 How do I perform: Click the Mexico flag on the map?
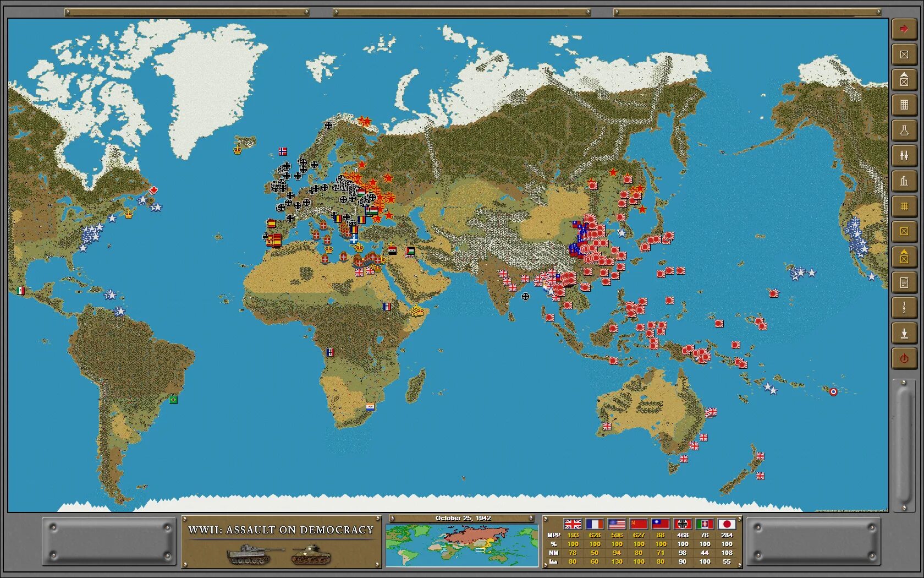coord(21,291)
